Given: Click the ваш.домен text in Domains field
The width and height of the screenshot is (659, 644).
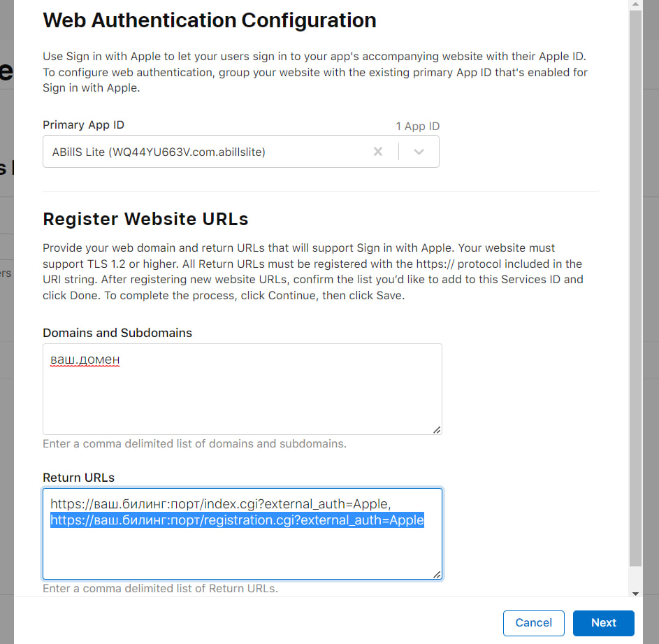Looking at the screenshot, I should click(x=85, y=359).
